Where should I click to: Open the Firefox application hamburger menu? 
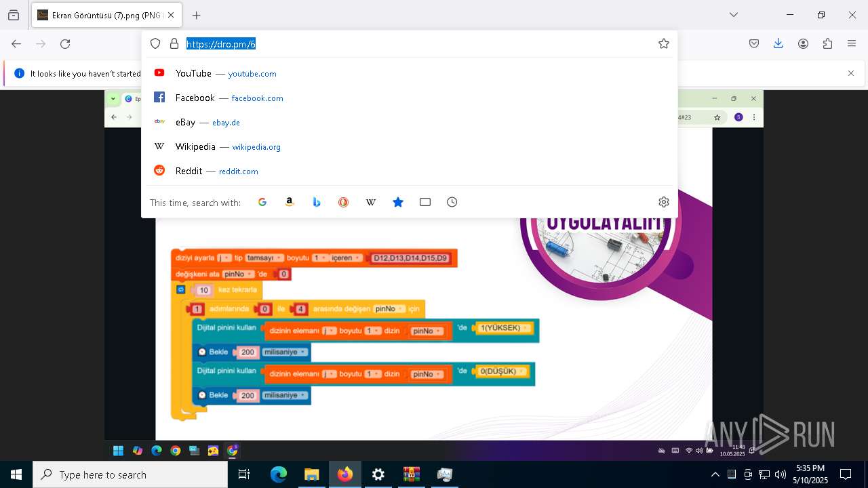click(x=852, y=43)
